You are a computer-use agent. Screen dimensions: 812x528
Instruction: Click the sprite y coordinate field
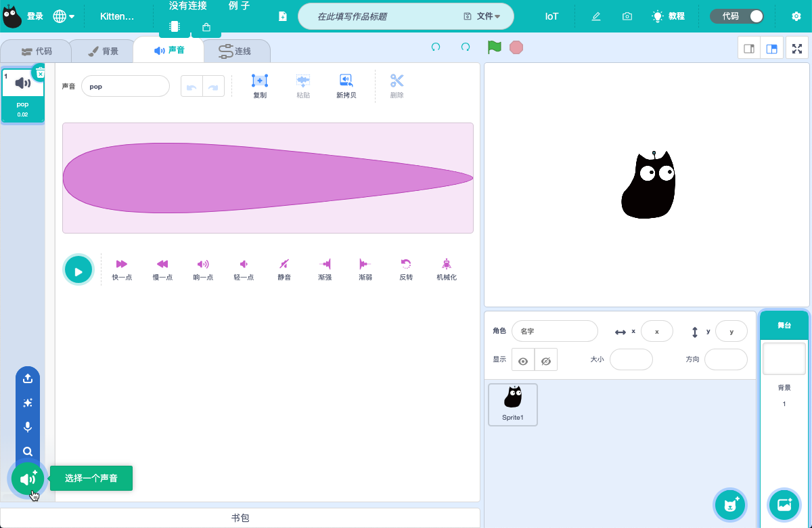coord(731,331)
